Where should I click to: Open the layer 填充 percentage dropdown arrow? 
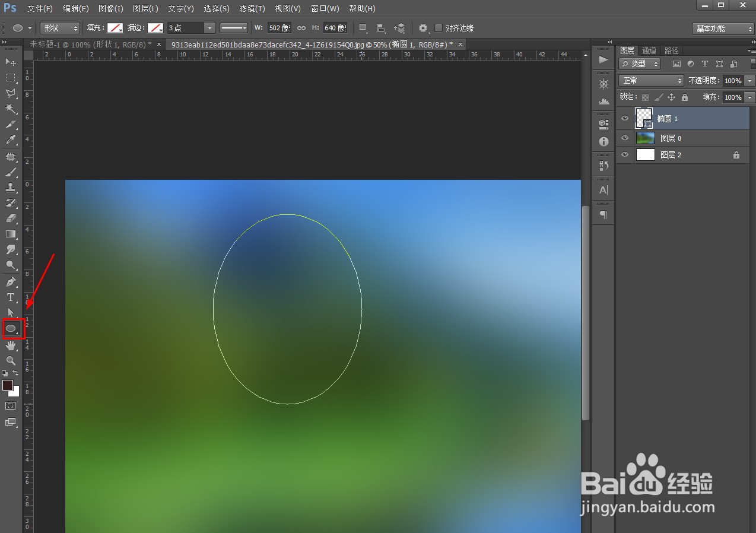point(750,97)
